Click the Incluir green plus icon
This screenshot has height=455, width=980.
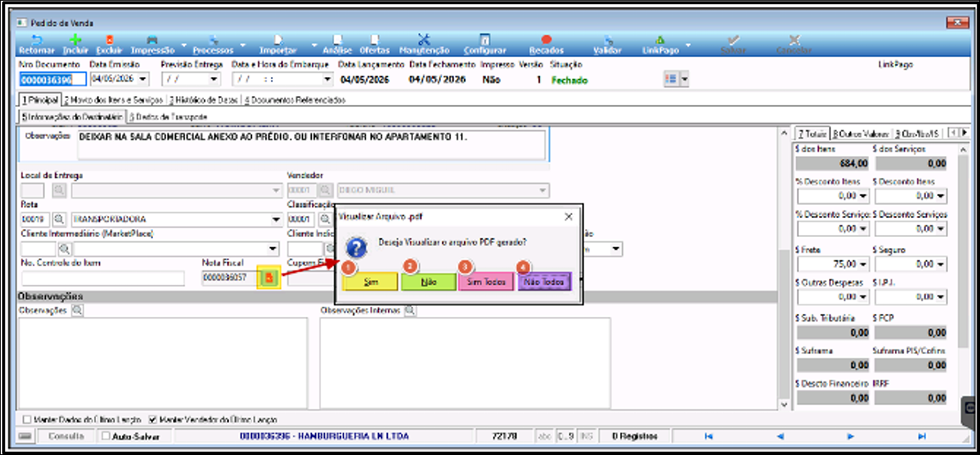pyautogui.click(x=76, y=45)
